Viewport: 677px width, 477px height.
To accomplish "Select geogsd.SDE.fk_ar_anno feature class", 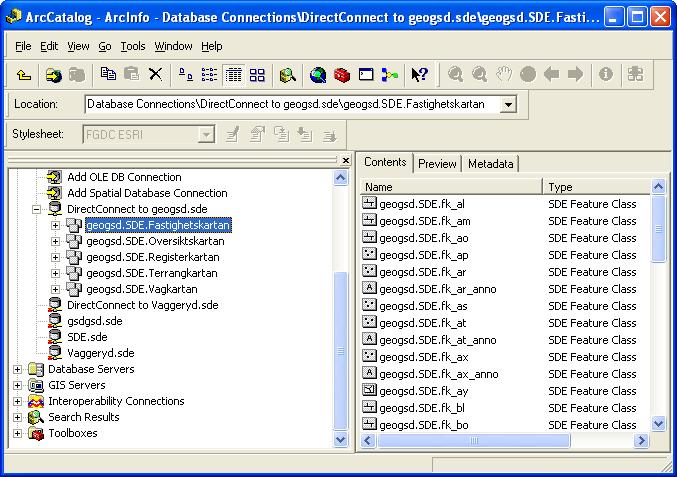I will tap(438, 289).
